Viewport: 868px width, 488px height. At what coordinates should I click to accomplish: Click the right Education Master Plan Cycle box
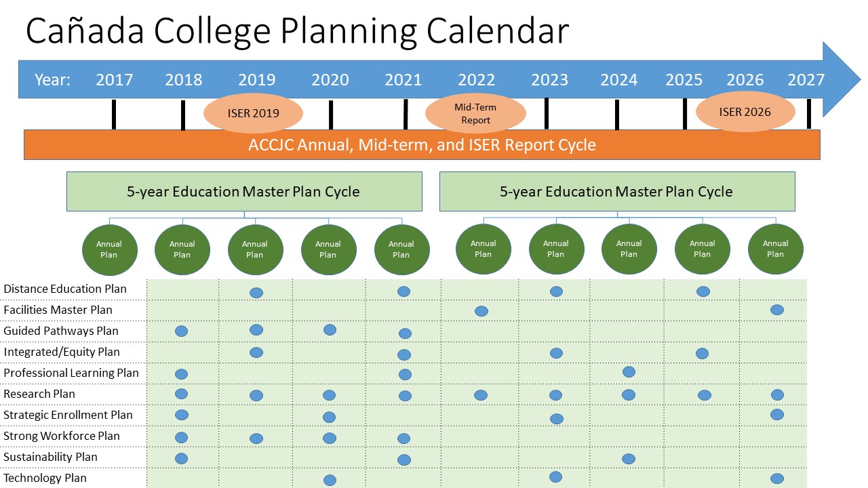click(616, 191)
